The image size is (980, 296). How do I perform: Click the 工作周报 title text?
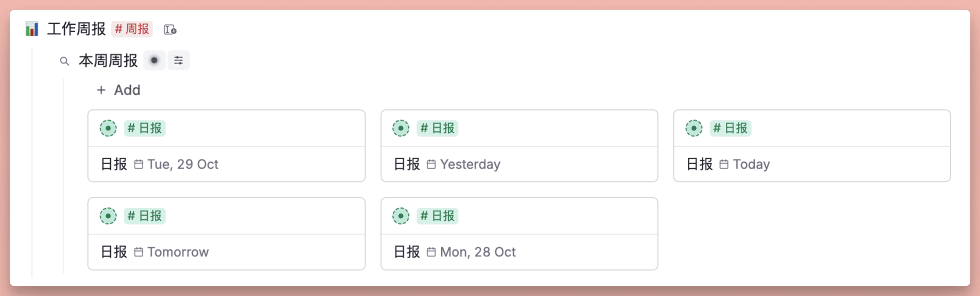point(76,29)
